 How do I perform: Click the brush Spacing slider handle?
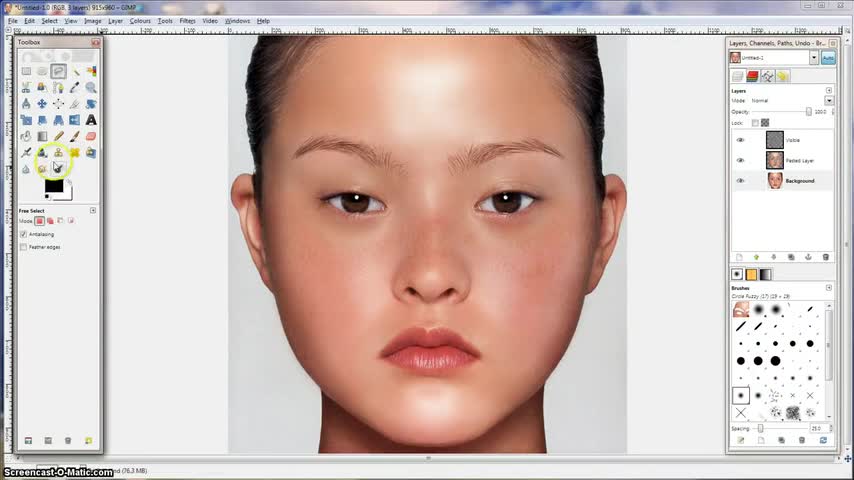click(x=760, y=429)
